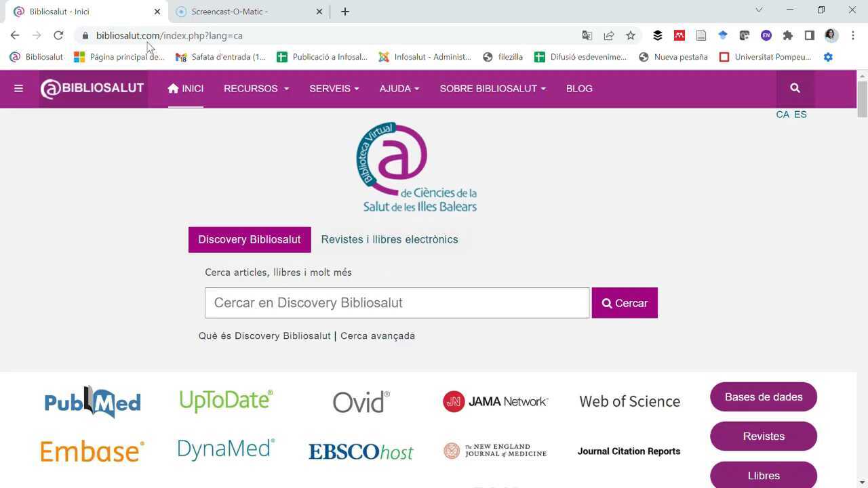Open the Bibliosalut bookmark
The height and width of the screenshot is (488, 868).
37,57
